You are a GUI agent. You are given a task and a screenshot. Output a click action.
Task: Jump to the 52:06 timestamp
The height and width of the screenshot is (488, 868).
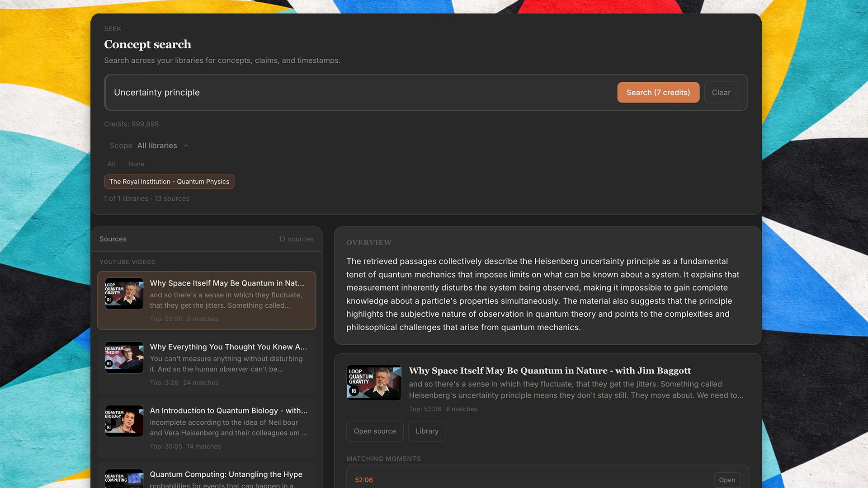coord(364,480)
